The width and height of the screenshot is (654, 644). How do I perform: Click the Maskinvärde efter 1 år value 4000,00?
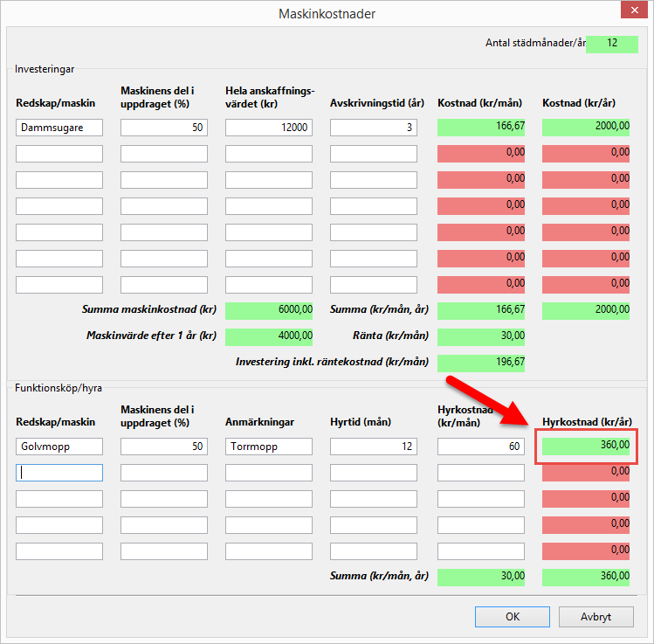pyautogui.click(x=269, y=336)
